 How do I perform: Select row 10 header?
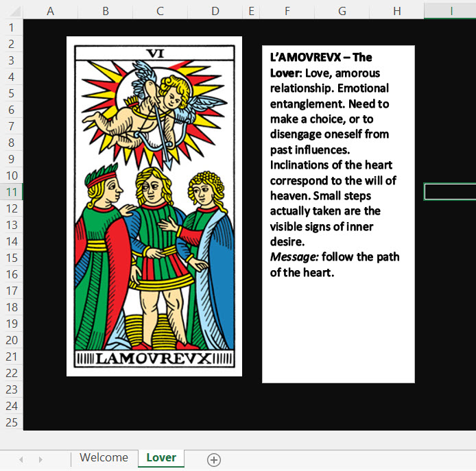[x=12, y=176]
